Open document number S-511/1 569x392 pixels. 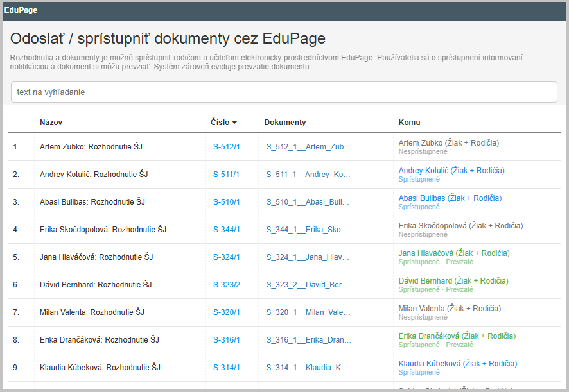[x=226, y=175]
